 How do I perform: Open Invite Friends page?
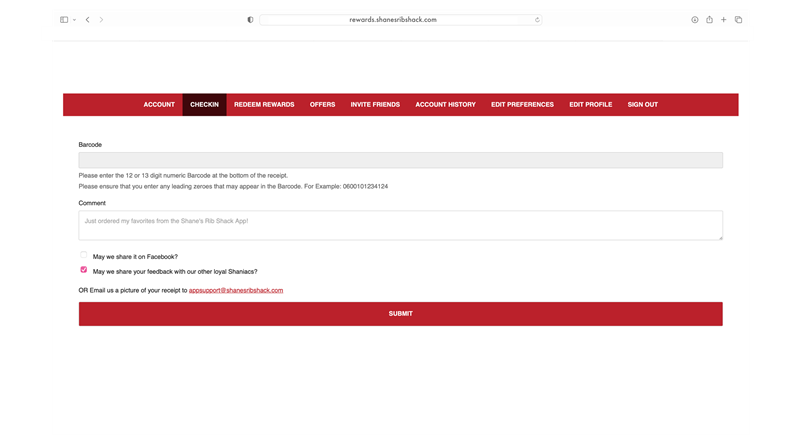[x=375, y=105]
